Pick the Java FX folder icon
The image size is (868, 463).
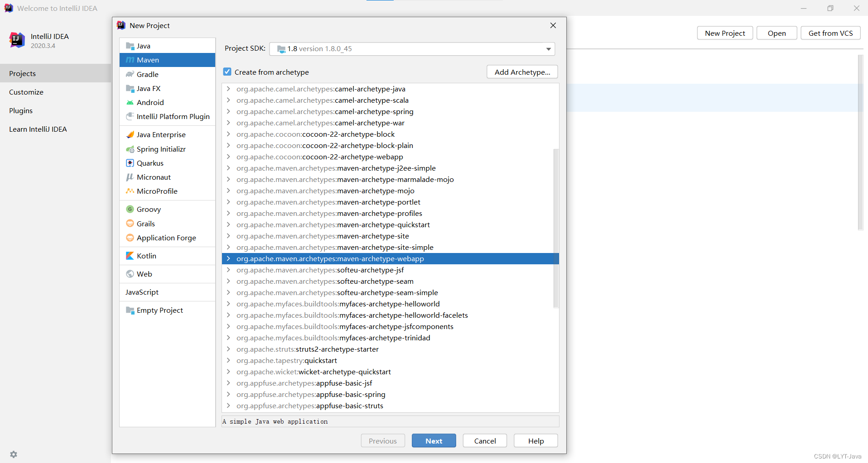coord(130,89)
